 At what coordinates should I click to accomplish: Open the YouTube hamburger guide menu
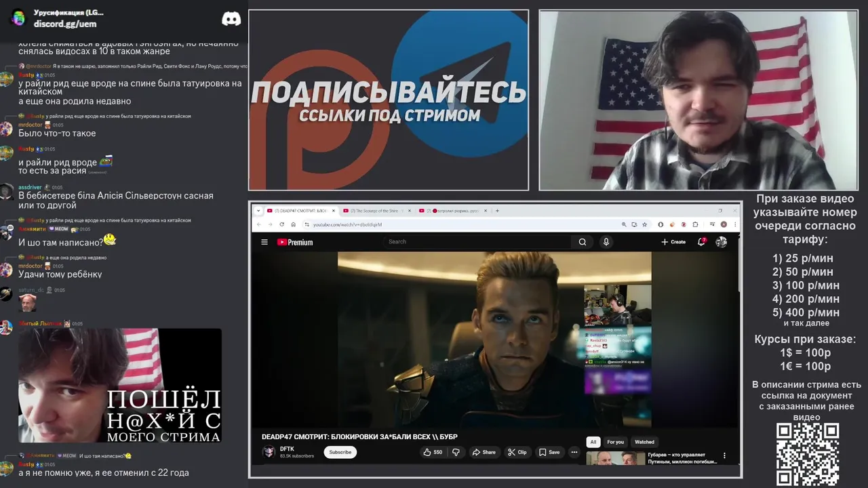coord(264,242)
